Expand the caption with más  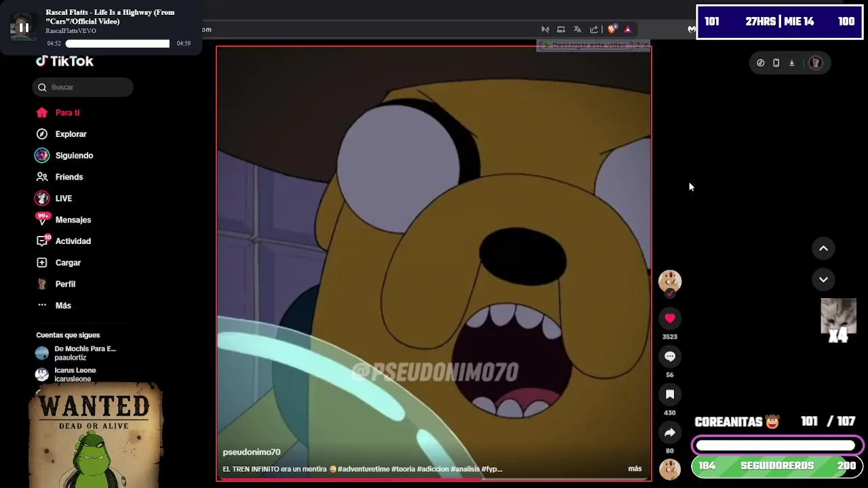[x=635, y=469]
